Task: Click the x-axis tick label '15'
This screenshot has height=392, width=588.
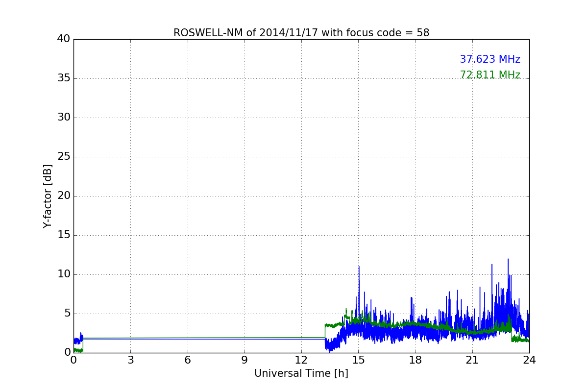Action: [x=358, y=360]
